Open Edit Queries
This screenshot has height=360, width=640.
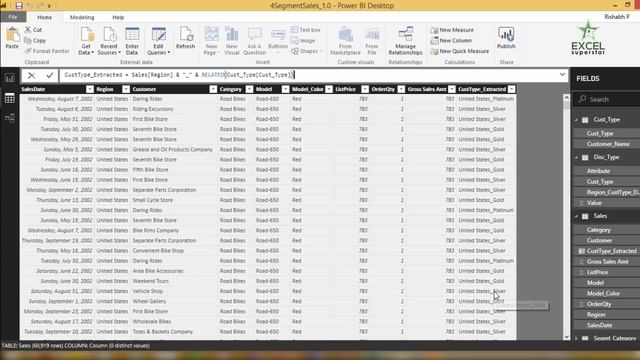(158, 41)
